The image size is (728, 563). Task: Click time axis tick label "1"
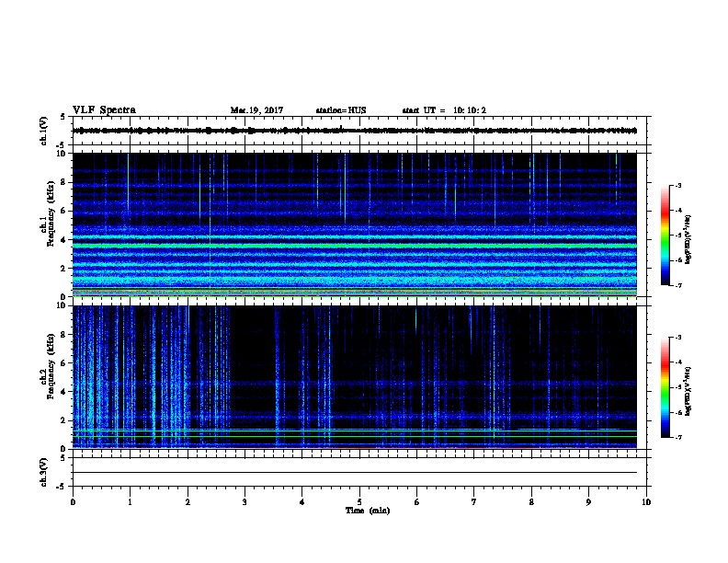click(x=130, y=502)
